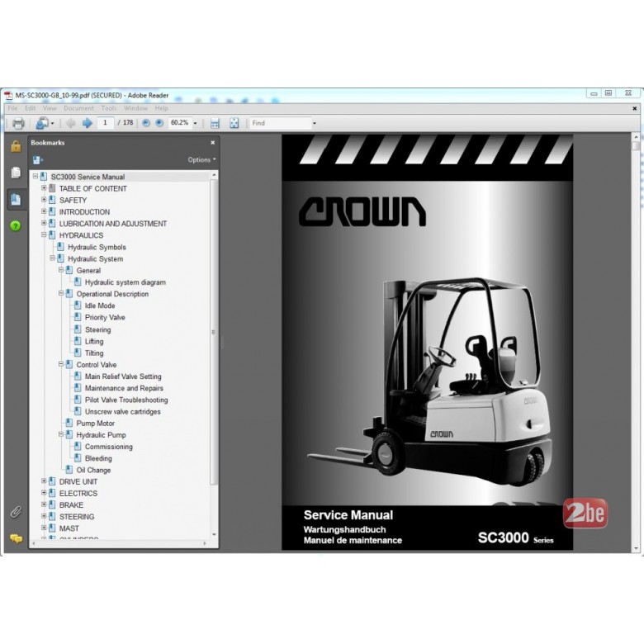Click the fit one full page icon

point(234,123)
